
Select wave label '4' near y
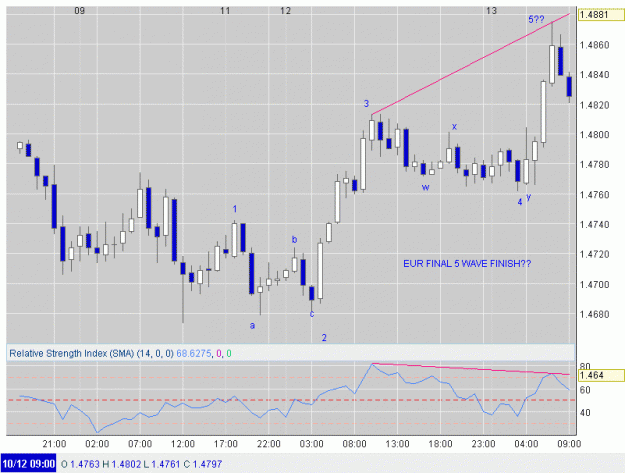pos(520,202)
